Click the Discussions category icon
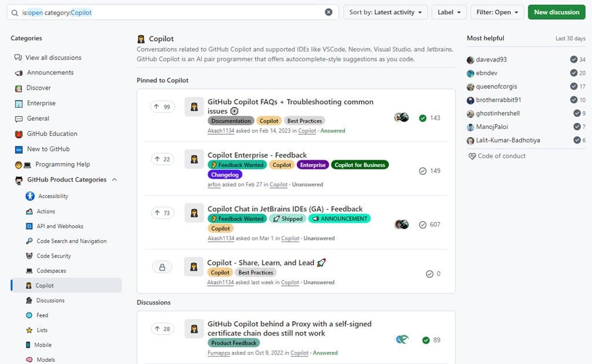The image size is (592, 364). click(29, 300)
